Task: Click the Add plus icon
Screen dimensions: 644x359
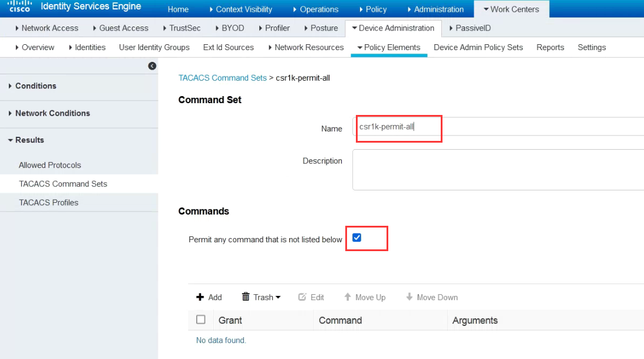Action: [x=200, y=297]
